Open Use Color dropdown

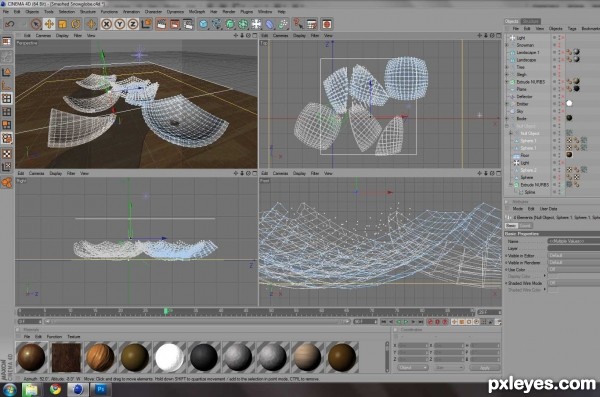pyautogui.click(x=574, y=270)
